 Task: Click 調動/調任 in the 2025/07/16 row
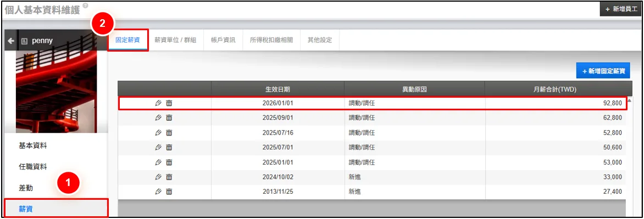pyautogui.click(x=362, y=132)
